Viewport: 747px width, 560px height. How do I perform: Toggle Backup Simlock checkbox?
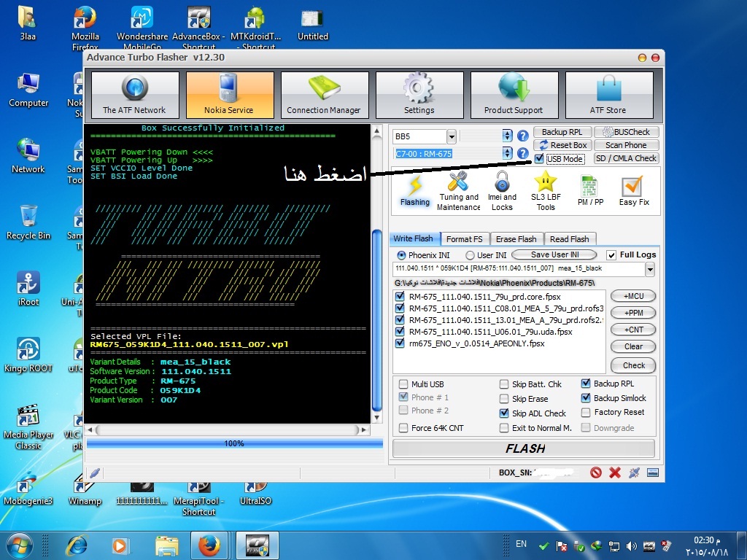tap(586, 397)
